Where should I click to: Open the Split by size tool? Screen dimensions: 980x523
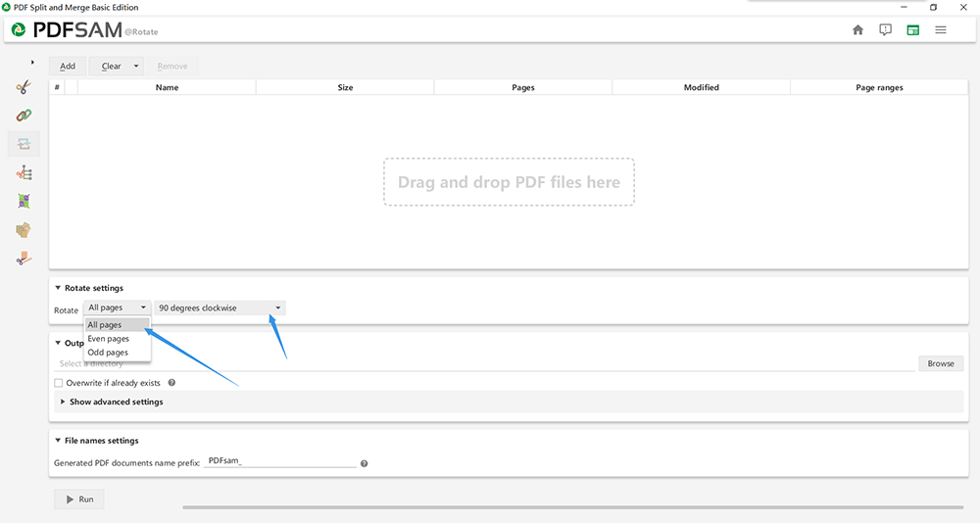[x=24, y=260]
